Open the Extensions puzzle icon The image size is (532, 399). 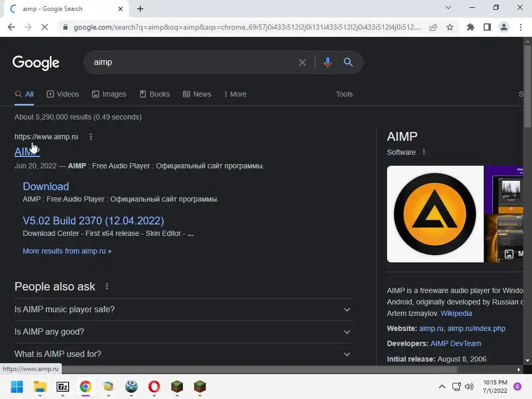tap(471, 27)
